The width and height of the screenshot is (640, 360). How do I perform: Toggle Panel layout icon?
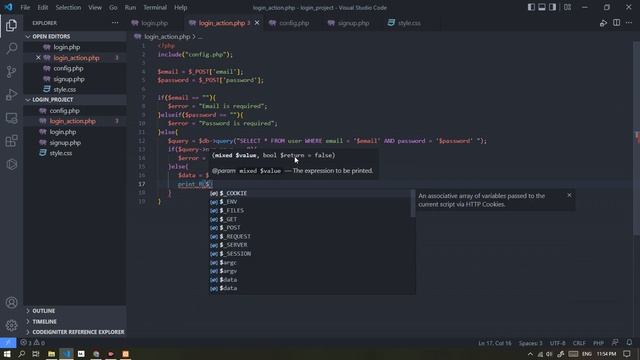pyautogui.click(x=542, y=7)
